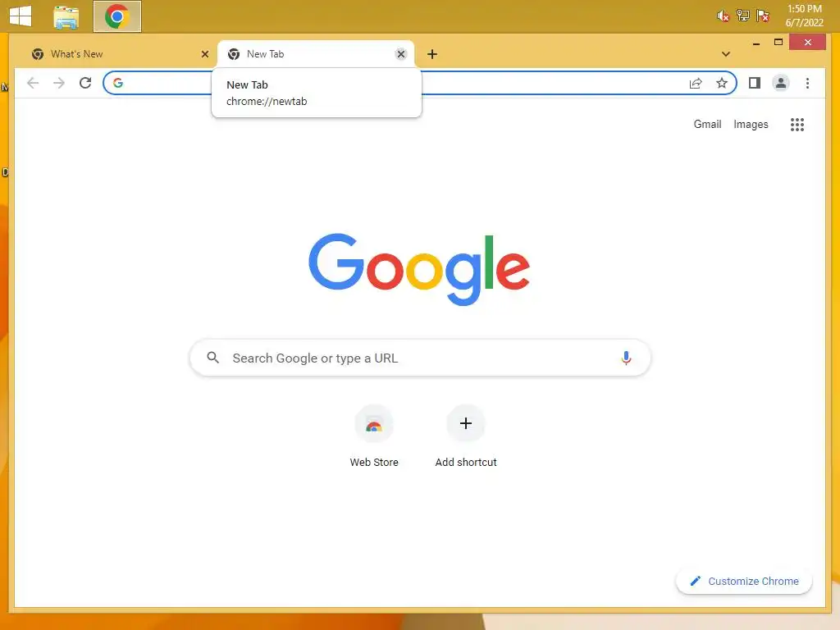Image resolution: width=840 pixels, height=630 pixels.
Task: Click the browser Back arrow
Action: pos(33,83)
